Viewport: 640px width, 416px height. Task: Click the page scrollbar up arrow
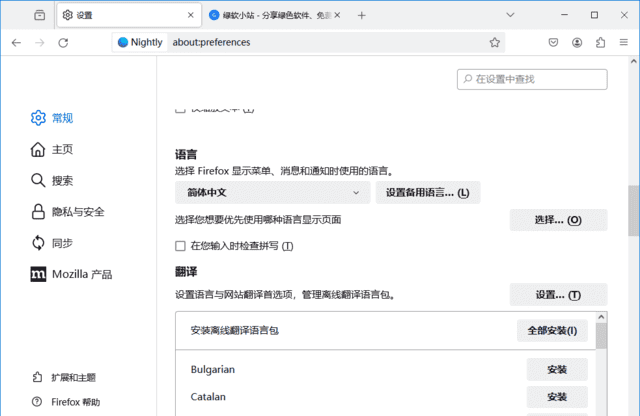pyautogui.click(x=633, y=61)
